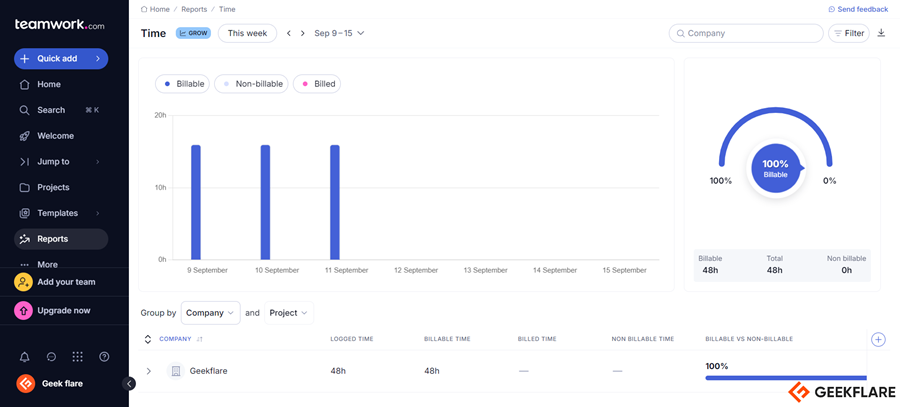This screenshot has height=407, width=900.
Task: Click the 10 September bar
Action: [x=265, y=202]
